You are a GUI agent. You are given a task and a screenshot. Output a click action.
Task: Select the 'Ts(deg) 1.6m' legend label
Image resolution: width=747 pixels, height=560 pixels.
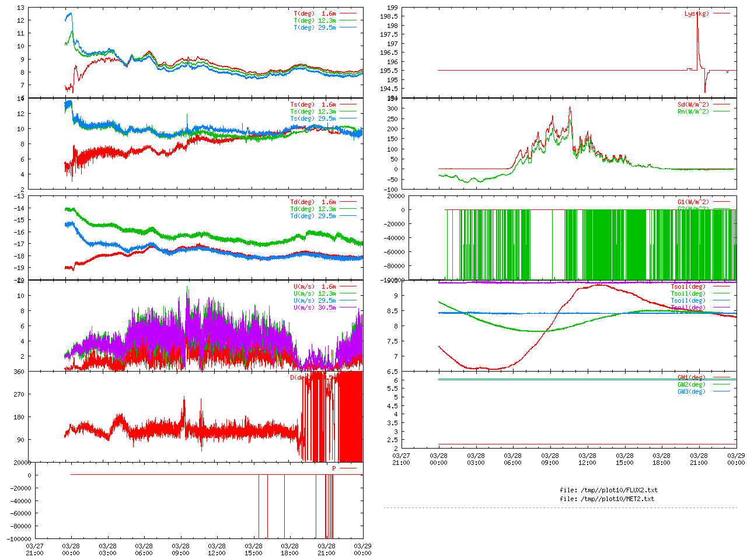point(313,104)
